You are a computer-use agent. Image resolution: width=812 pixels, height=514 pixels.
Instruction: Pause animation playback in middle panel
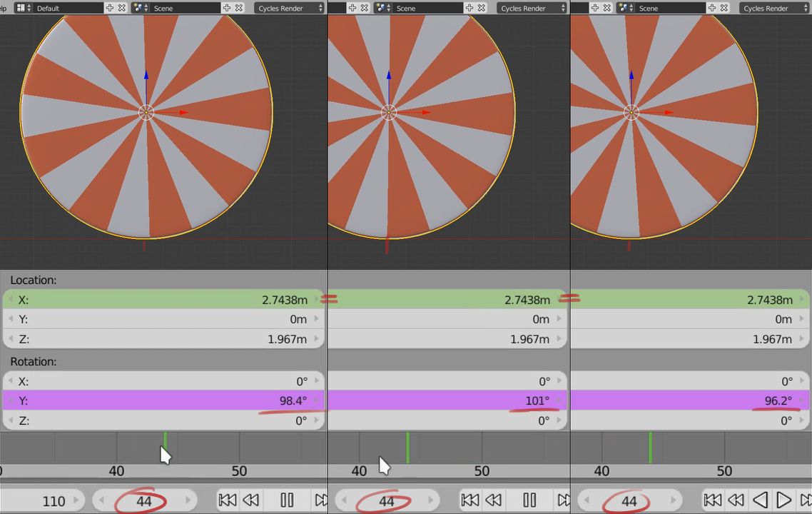click(x=529, y=500)
